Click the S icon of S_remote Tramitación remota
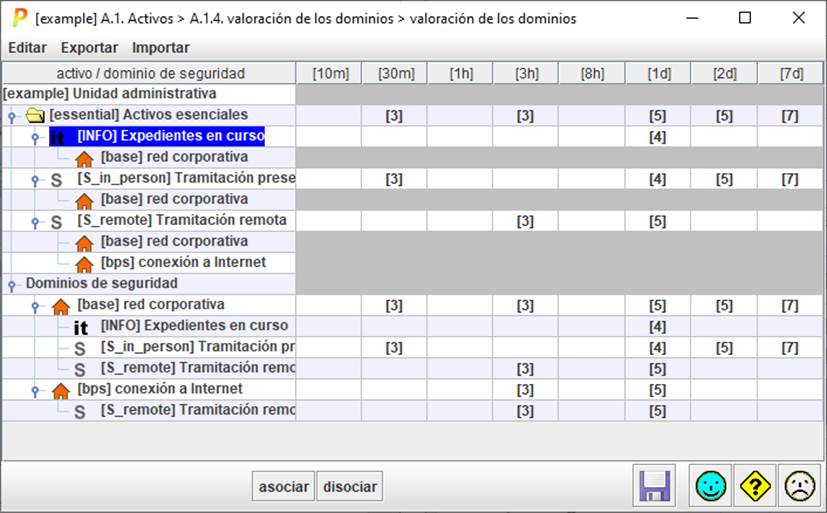Image resolution: width=827 pixels, height=513 pixels. (x=57, y=222)
